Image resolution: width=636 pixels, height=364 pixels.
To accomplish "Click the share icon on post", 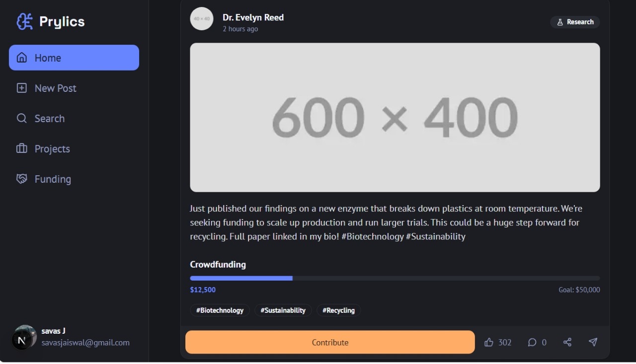I will pos(567,342).
